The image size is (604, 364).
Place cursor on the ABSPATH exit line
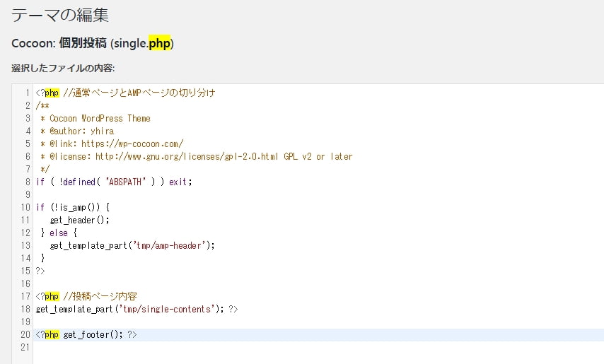[x=113, y=182]
